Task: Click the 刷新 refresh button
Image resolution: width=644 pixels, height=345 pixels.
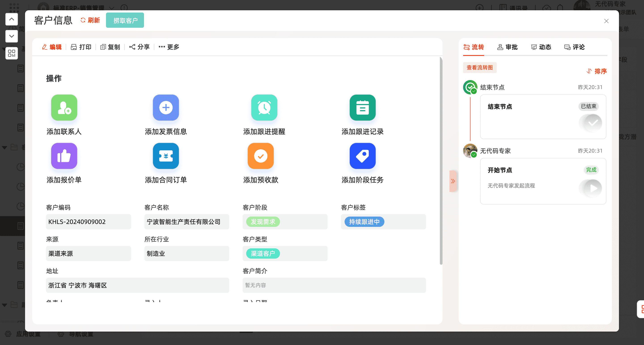Action: 90,20
